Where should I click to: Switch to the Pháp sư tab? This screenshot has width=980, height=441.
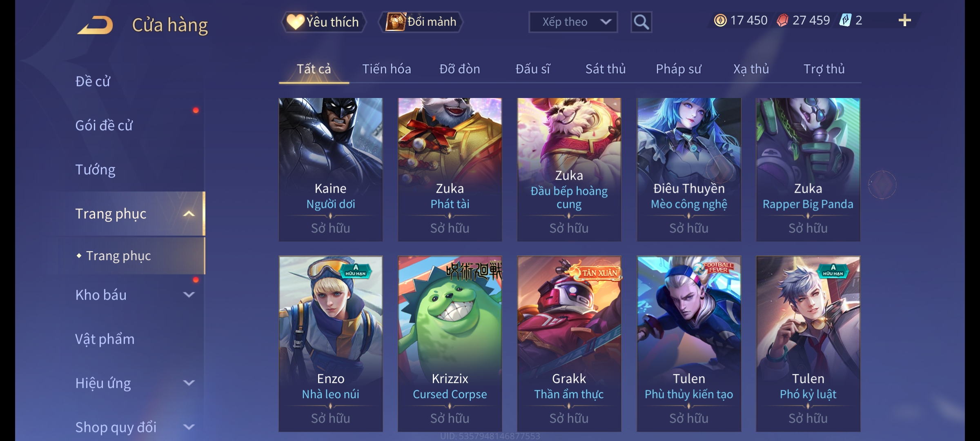pos(678,69)
